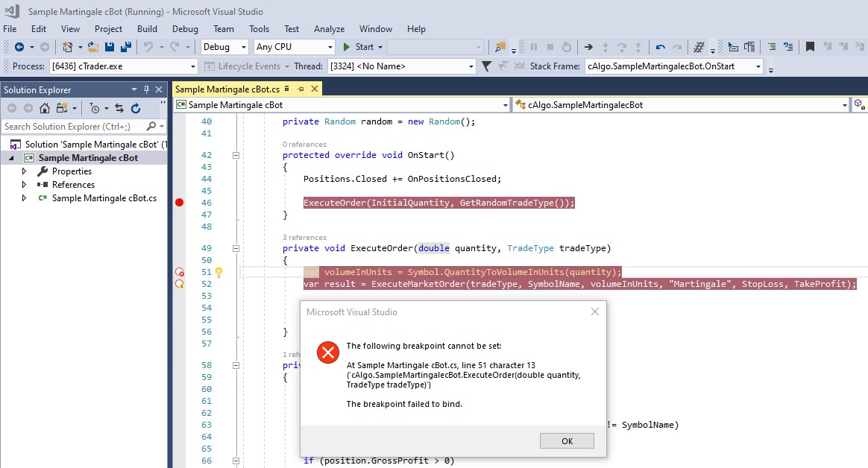This screenshot has width=868, height=468.
Task: Click the green Start button
Action: click(x=358, y=47)
